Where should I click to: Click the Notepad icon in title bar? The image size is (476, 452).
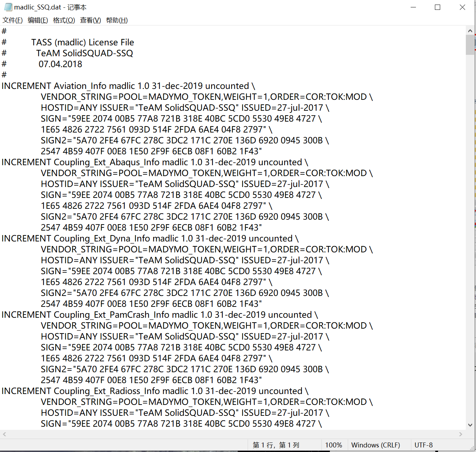click(8, 7)
